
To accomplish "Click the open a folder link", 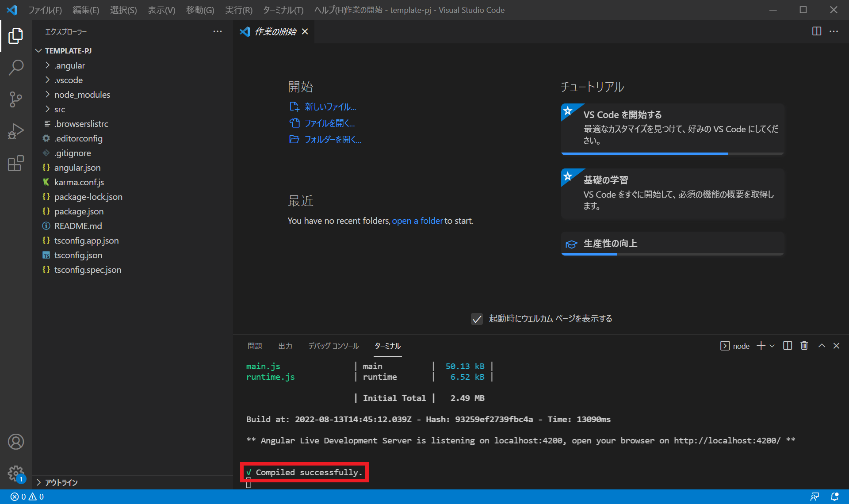I will pos(417,221).
